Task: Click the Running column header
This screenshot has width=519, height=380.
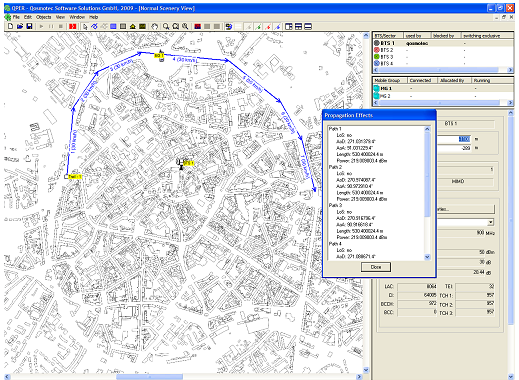Action: tap(492, 80)
